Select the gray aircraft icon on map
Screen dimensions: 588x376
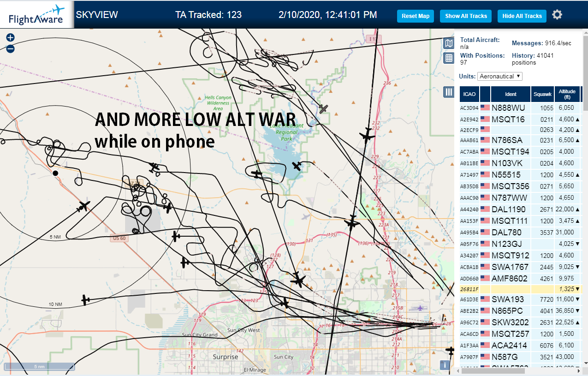pyautogui.click(x=323, y=108)
